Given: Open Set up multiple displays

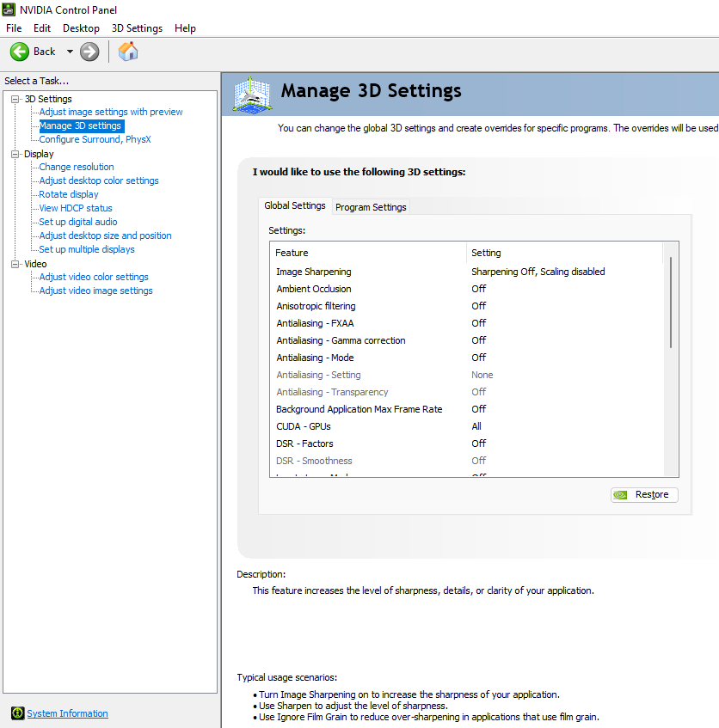Looking at the screenshot, I should [87, 249].
